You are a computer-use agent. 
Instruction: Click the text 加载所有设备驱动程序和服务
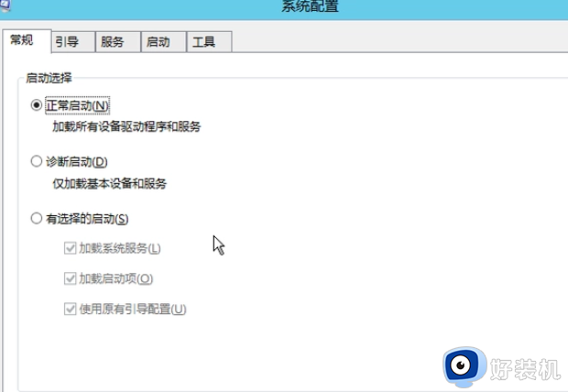click(x=126, y=126)
